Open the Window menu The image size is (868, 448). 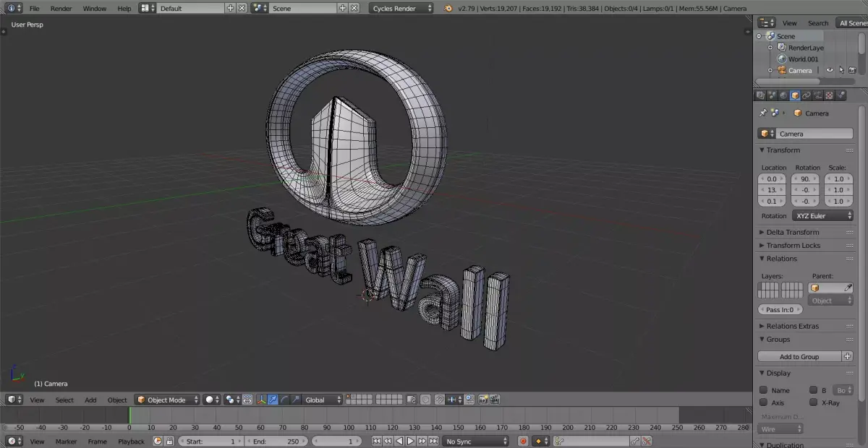[x=94, y=8]
